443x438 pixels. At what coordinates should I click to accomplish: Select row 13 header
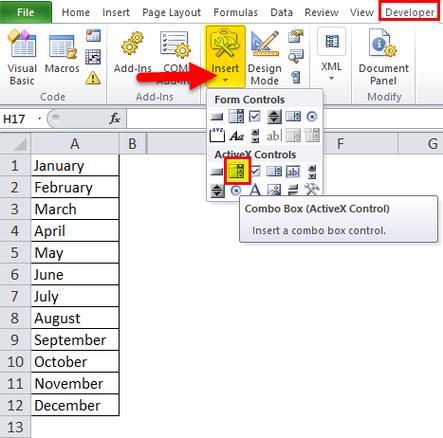click(15, 427)
